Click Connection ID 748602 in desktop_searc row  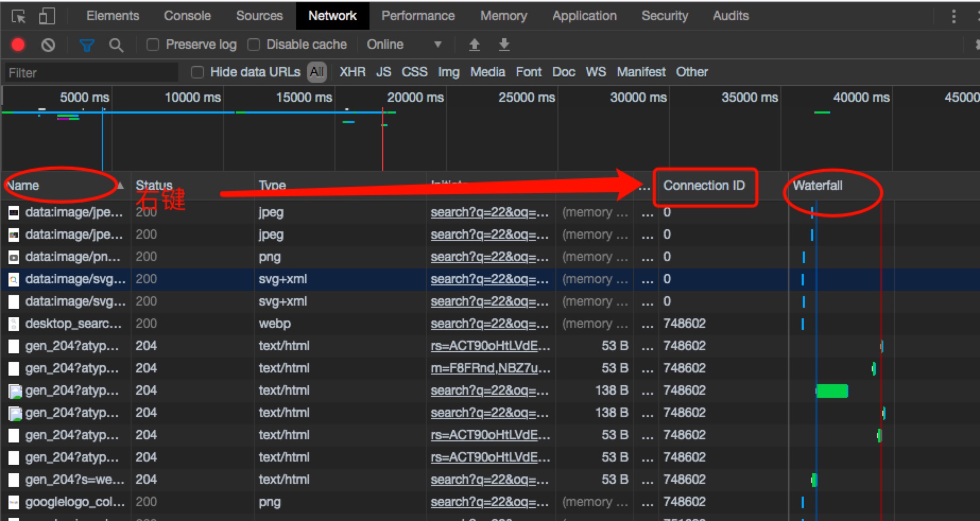[x=684, y=324]
